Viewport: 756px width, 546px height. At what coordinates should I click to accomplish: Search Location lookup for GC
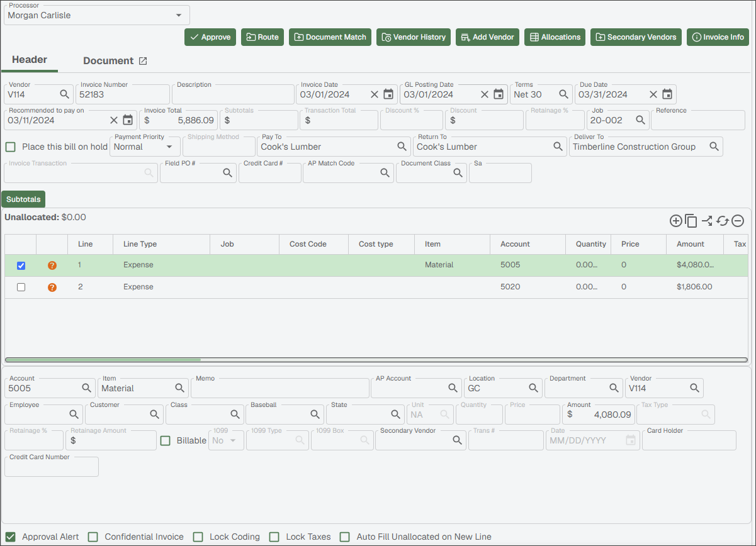[533, 388]
